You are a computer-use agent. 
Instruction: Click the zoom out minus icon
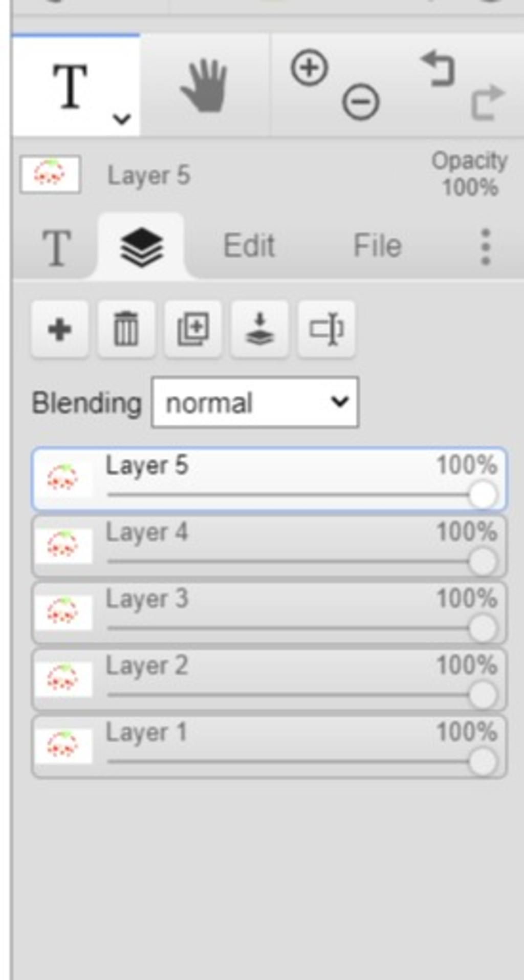coord(361,102)
